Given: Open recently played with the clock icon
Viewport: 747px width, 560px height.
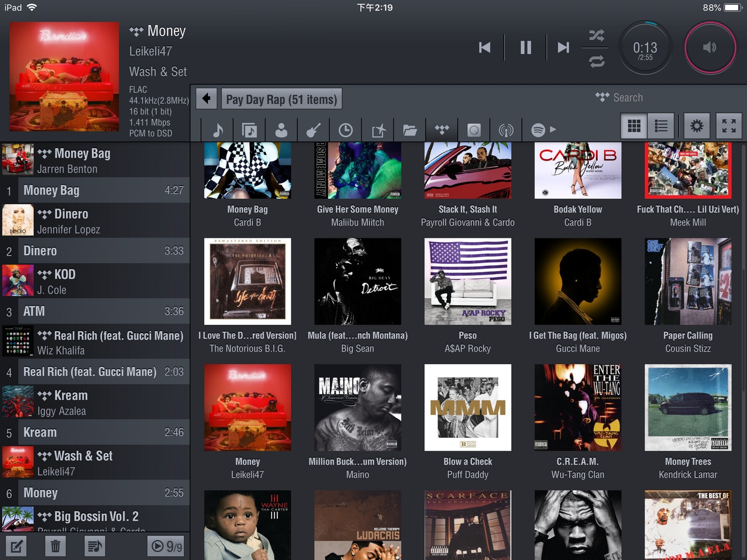Looking at the screenshot, I should click(346, 130).
